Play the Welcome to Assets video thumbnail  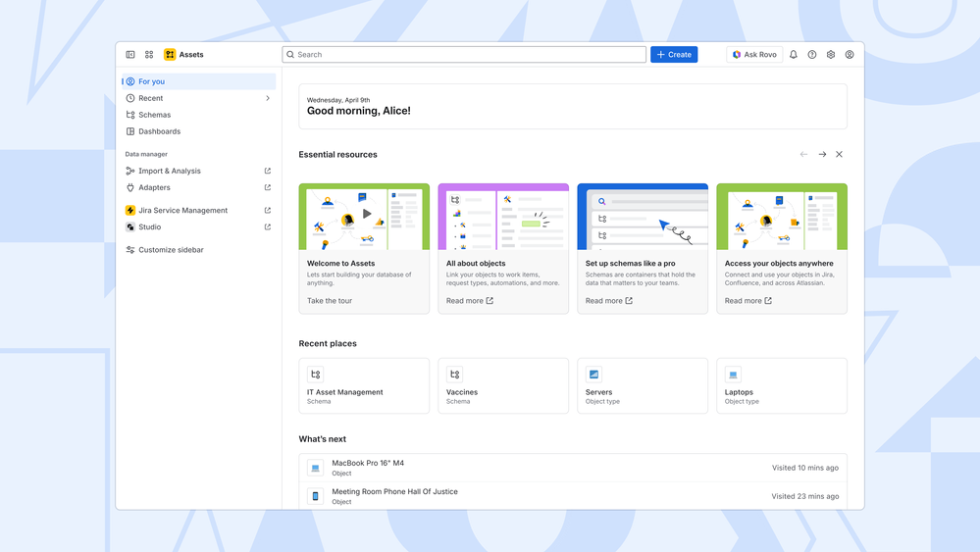[x=367, y=214]
